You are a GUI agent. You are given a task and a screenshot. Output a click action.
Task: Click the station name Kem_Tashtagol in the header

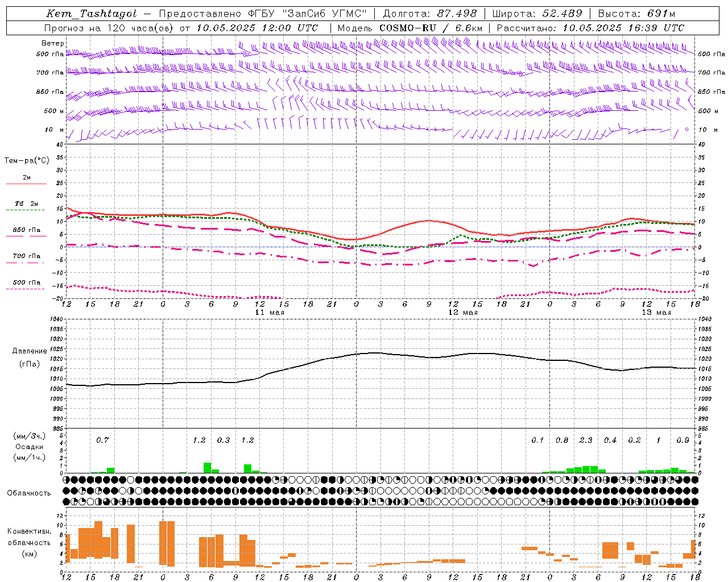(92, 14)
